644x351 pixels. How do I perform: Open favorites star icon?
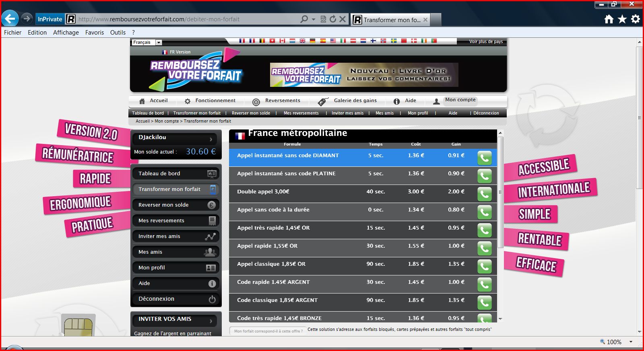[x=622, y=19]
